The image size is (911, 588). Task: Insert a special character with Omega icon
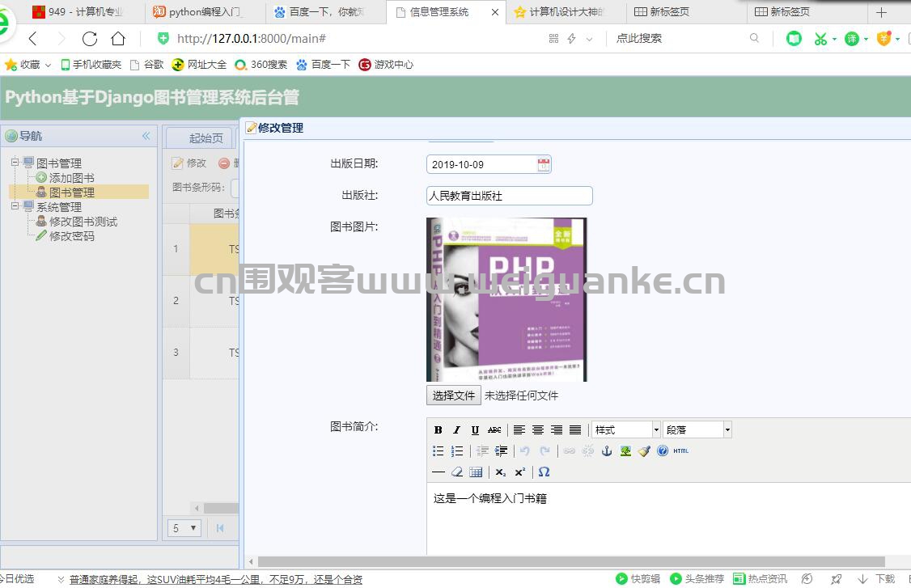[544, 472]
